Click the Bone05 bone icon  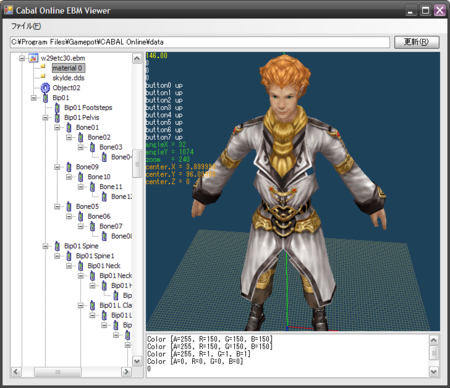pos(69,207)
